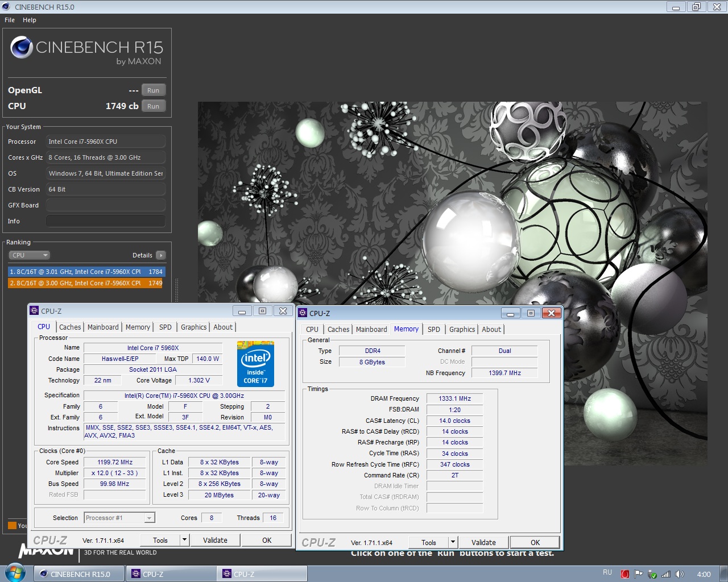Click the Details arrow button in Ranking
This screenshot has height=582, width=728.
[x=161, y=255]
